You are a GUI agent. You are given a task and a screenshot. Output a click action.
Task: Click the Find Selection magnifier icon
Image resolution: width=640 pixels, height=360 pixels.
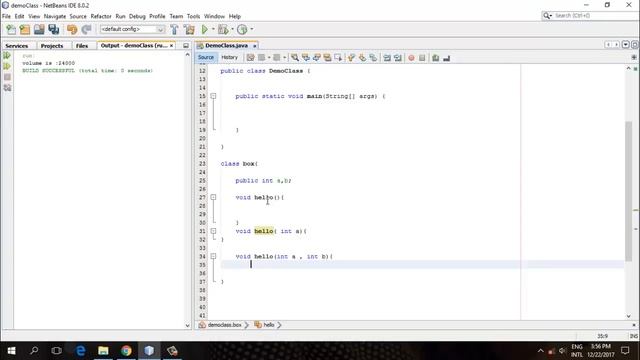(295, 58)
